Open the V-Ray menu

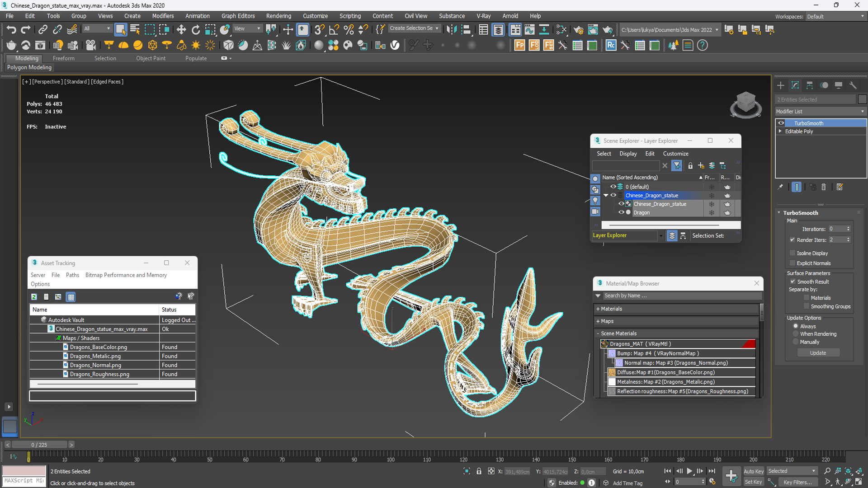[483, 16]
